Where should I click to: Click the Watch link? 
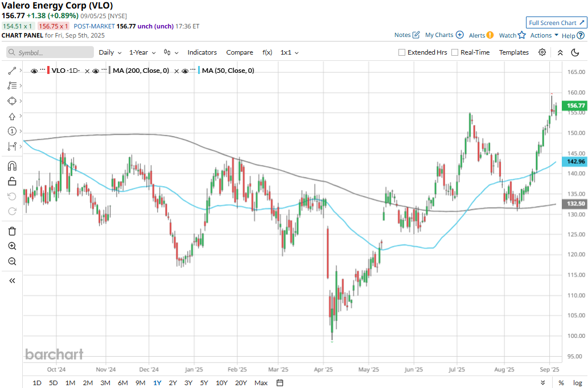coord(507,35)
